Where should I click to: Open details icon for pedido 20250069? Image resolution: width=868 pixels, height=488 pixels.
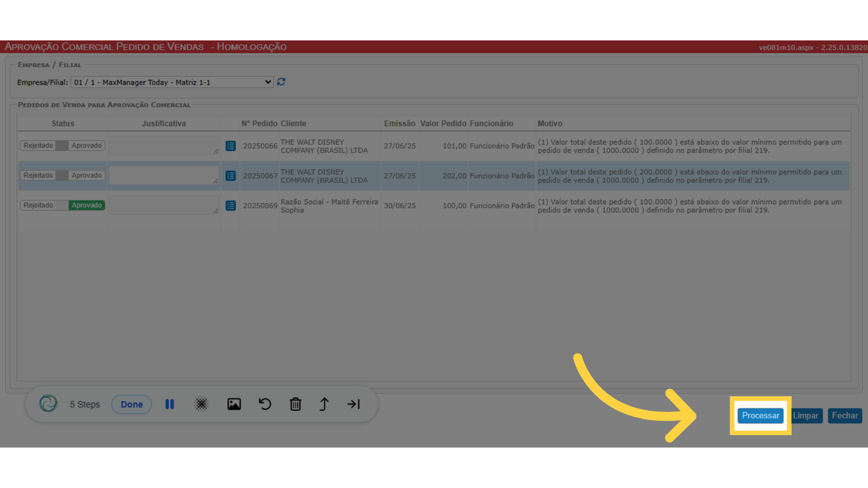[231, 206]
